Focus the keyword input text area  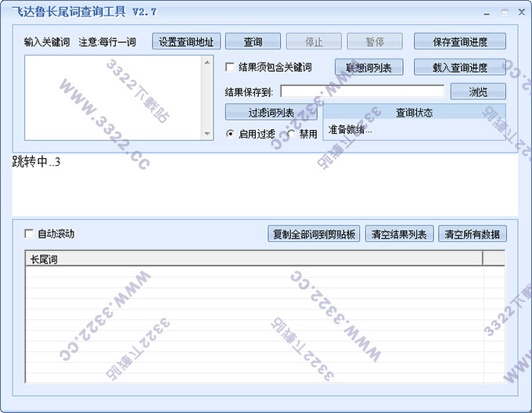coord(113,98)
